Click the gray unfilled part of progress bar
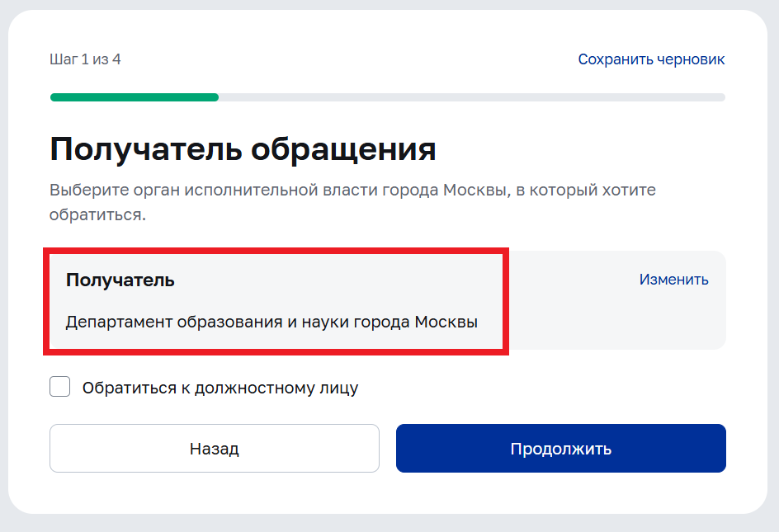 [x=470, y=97]
